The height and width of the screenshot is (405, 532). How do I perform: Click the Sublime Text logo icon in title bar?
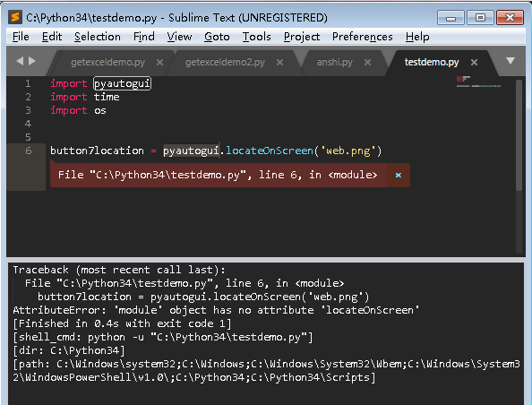click(x=15, y=17)
